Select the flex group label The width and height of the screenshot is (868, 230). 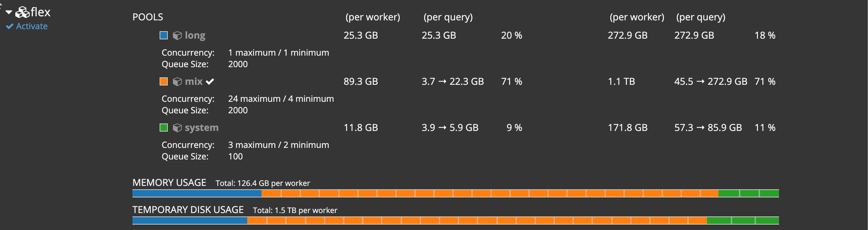click(40, 12)
